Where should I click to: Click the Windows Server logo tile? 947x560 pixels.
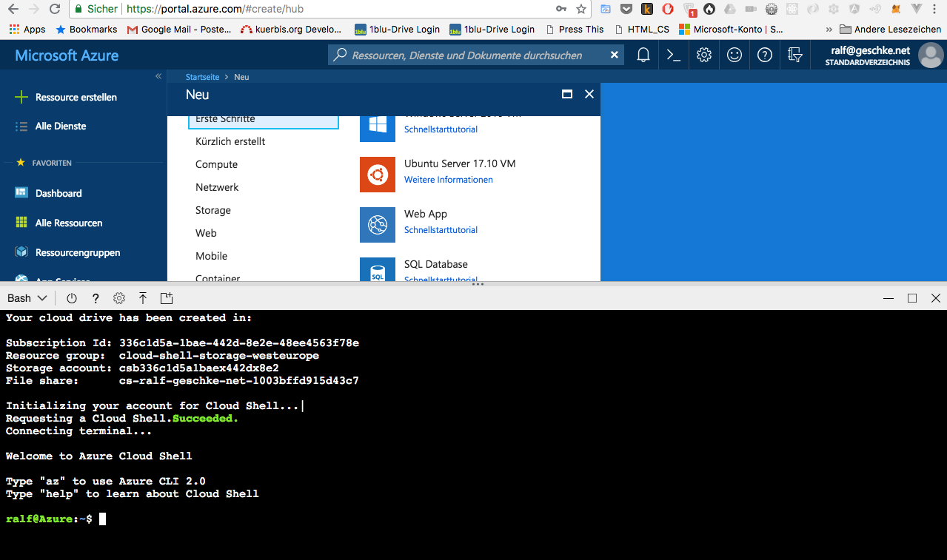[378, 127]
